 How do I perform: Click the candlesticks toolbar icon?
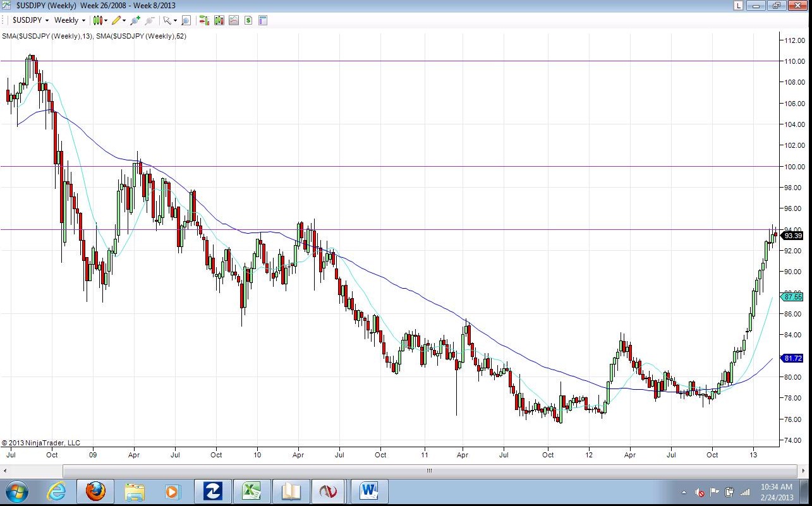coord(219,20)
